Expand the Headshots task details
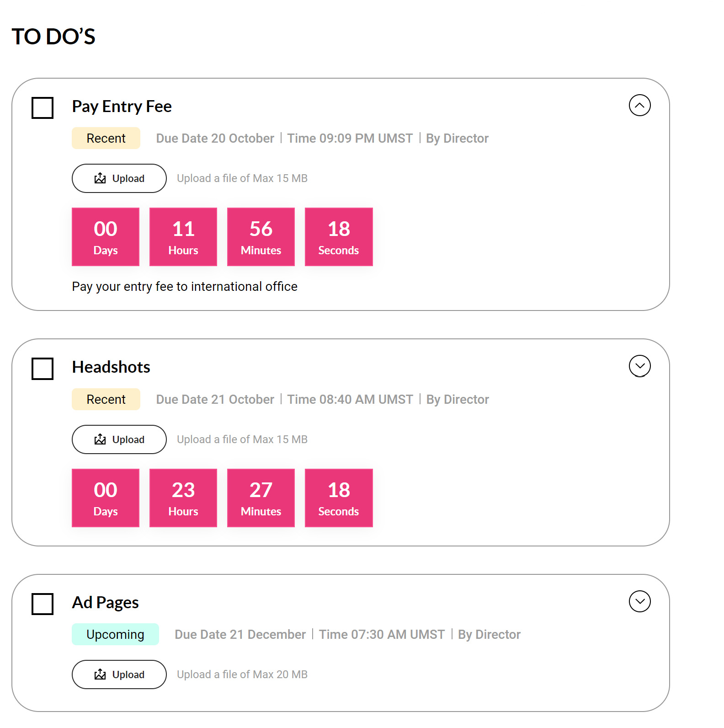Viewport: 724px width, 728px height. point(639,366)
